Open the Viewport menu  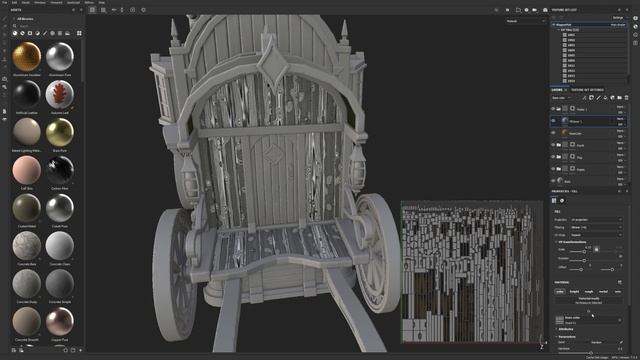tap(57, 2)
